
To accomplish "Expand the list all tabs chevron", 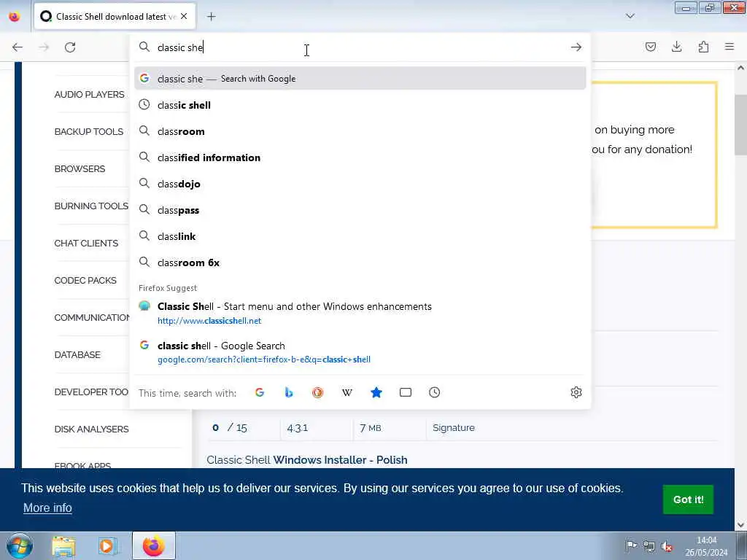I will pyautogui.click(x=630, y=16).
